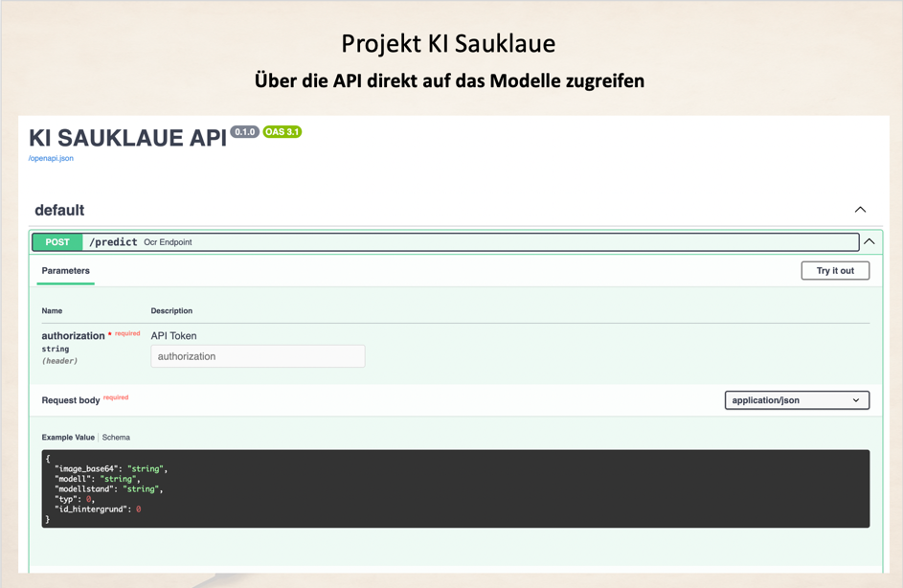The height and width of the screenshot is (588, 903).
Task: Click the Try it out button
Action: point(835,271)
